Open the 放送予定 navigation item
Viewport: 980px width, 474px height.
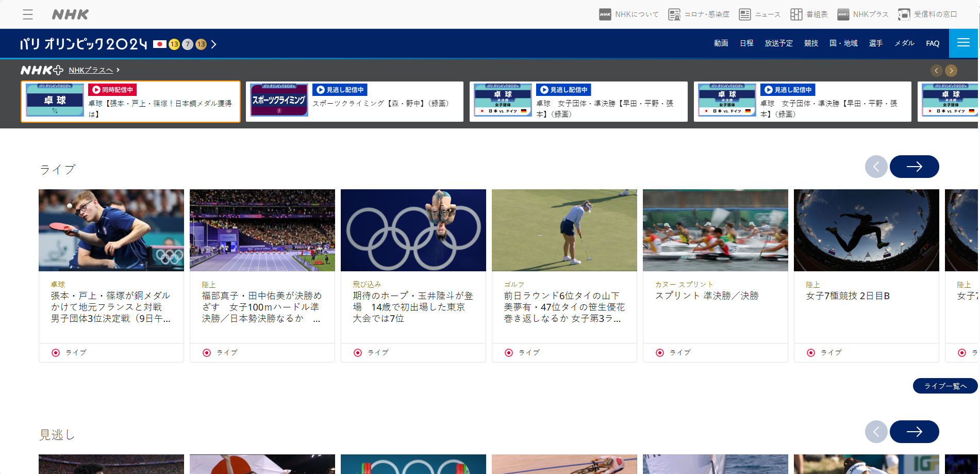[x=778, y=43]
